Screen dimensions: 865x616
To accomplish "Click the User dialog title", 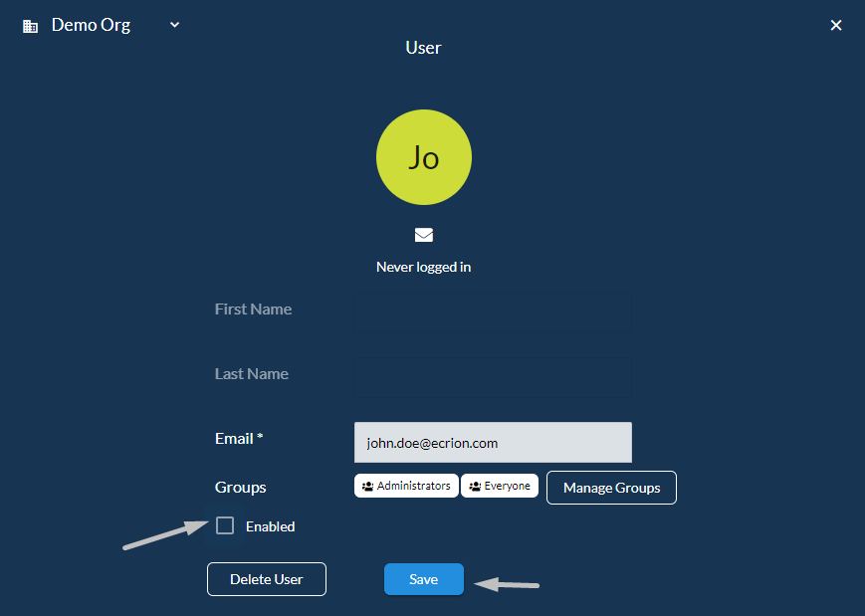I will pos(423,48).
